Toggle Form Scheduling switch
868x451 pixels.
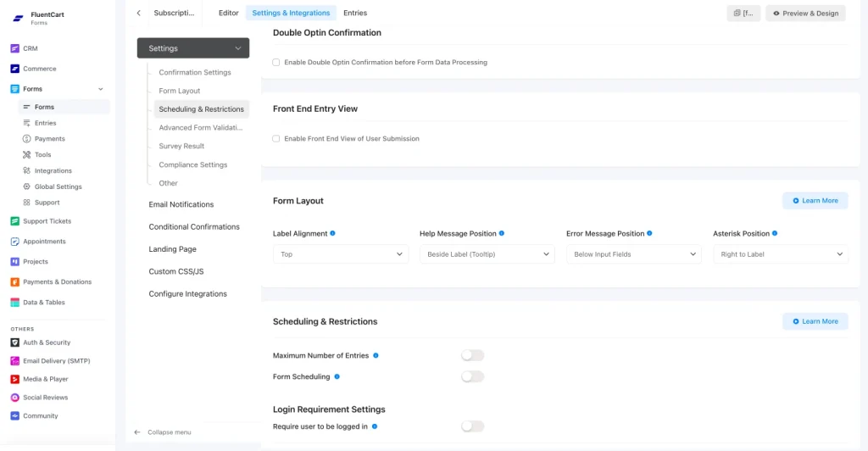click(473, 376)
